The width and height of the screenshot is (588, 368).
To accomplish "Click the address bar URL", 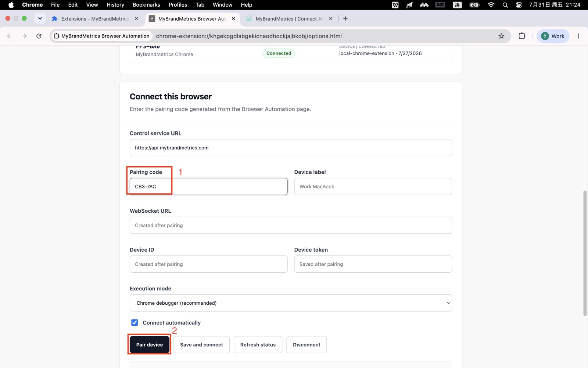I will pyautogui.click(x=249, y=36).
